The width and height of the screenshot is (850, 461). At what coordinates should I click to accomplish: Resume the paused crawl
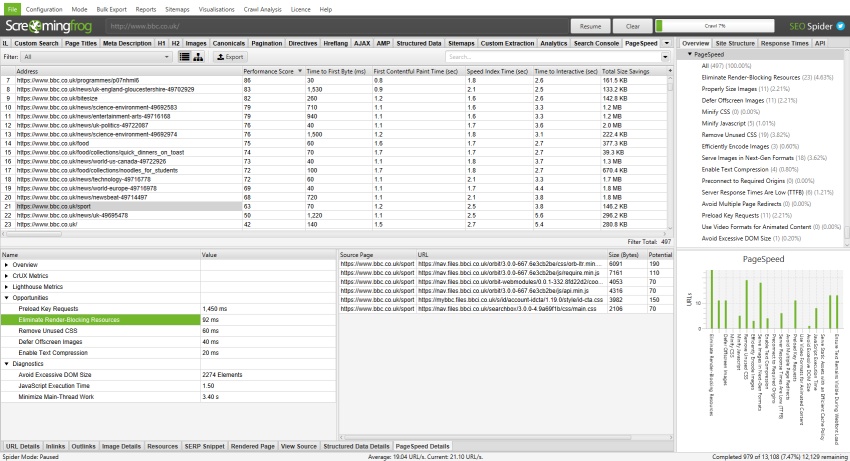pyautogui.click(x=590, y=26)
